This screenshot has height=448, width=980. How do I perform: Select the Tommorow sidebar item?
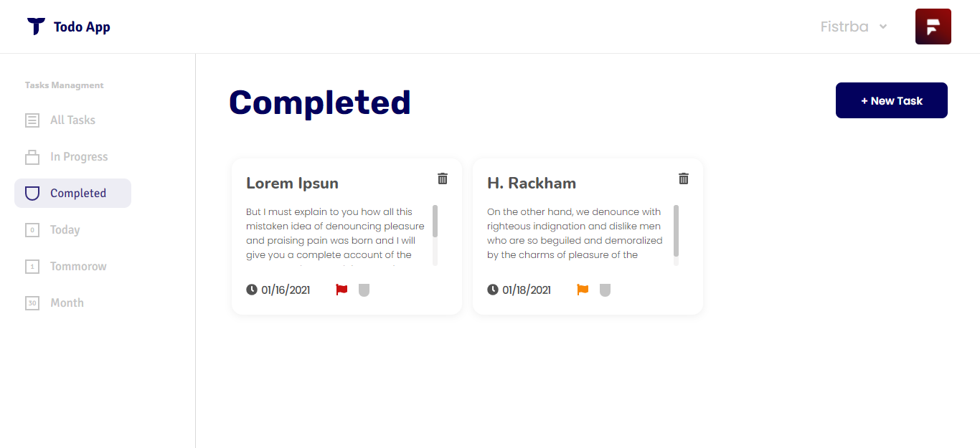click(x=78, y=267)
